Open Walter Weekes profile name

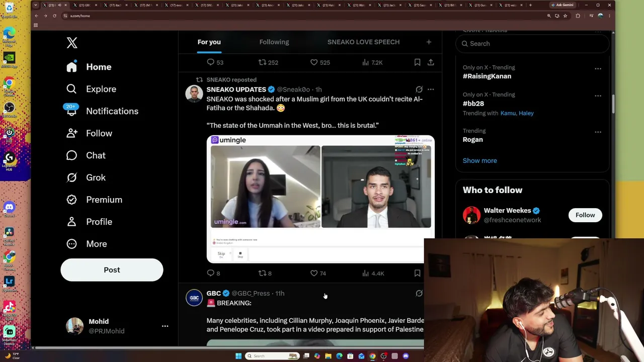pyautogui.click(x=507, y=211)
